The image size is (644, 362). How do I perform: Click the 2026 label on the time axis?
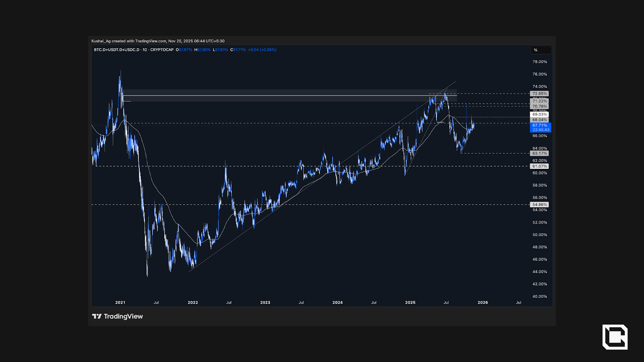(483, 302)
